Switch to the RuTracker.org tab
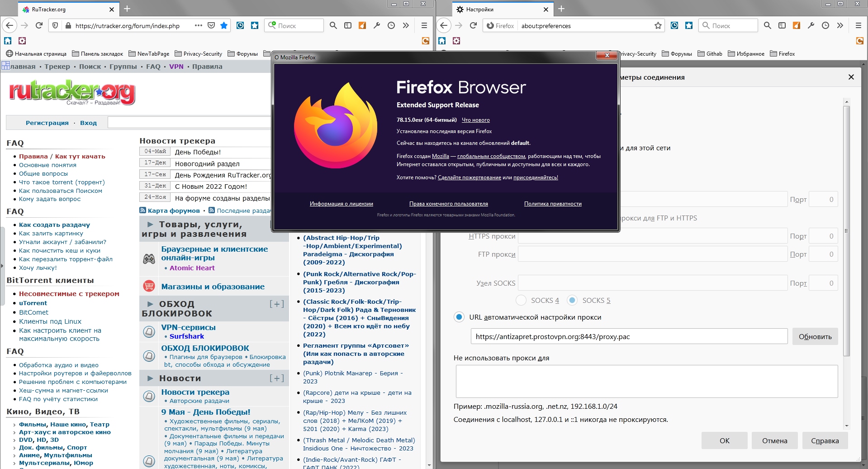 click(x=68, y=9)
